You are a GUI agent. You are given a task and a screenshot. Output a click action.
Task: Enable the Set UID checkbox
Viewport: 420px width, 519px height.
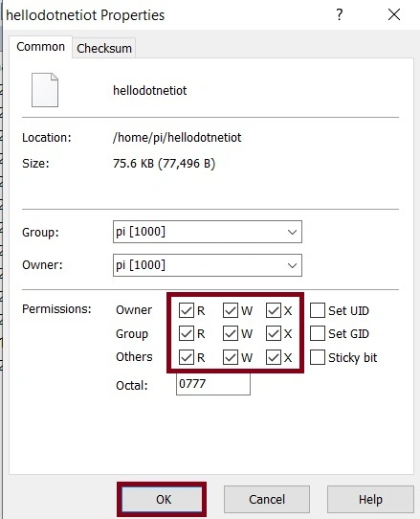click(318, 310)
